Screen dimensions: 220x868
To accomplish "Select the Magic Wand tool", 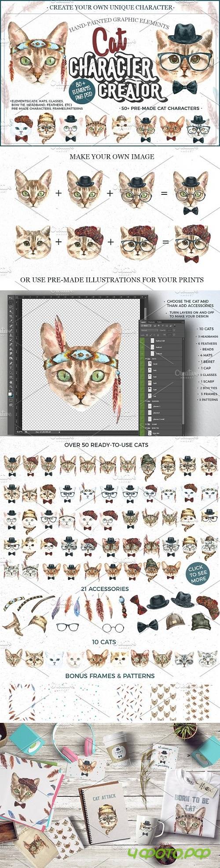I will [x=11, y=312].
